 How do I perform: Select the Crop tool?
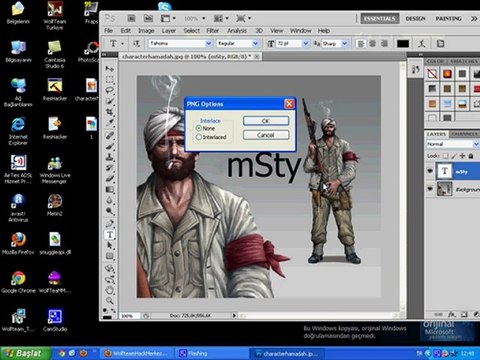(110, 112)
